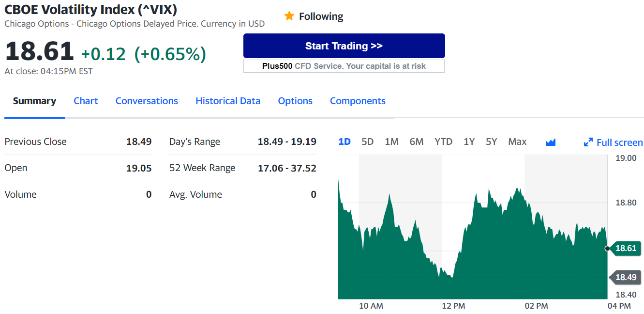644x314 pixels.
Task: Select the 1M chart range
Action: (x=391, y=142)
